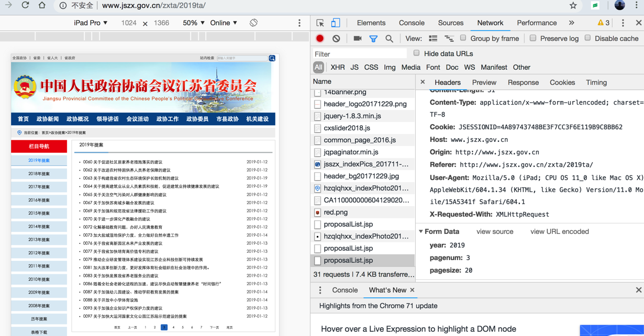The image size is (644, 336).
Task: Stop recording network log
Action: [x=320, y=38]
